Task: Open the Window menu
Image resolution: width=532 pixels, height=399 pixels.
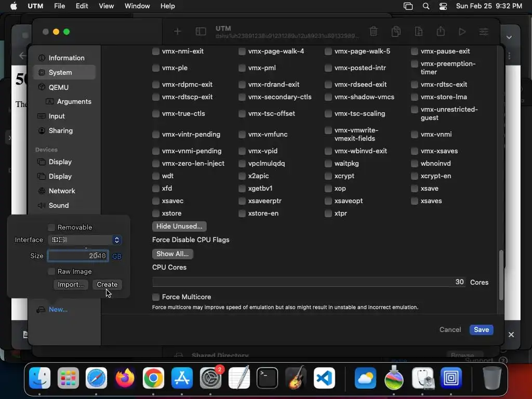Action: pos(137,6)
